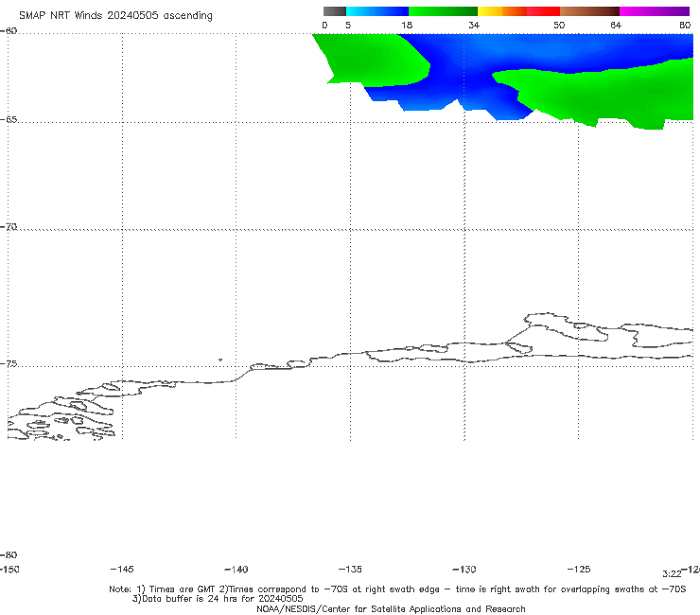Image resolution: width=700 pixels, height=615 pixels.
Task: Click the longitude label "-150"
Action: click(9, 570)
